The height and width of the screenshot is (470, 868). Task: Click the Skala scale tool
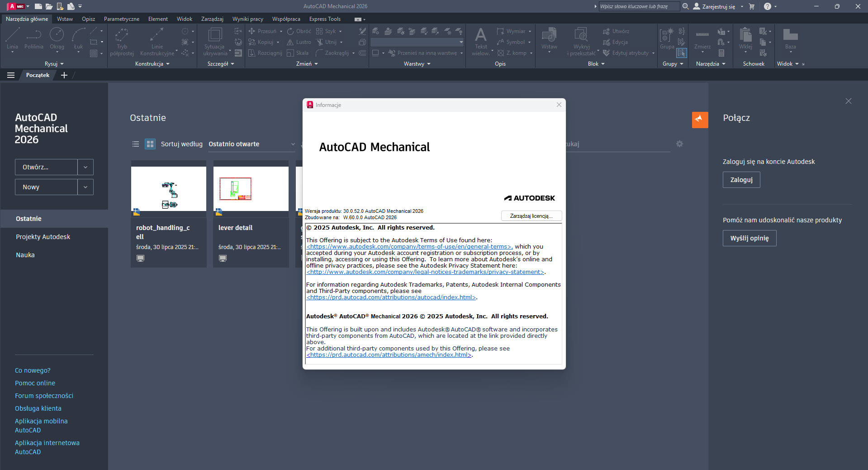pyautogui.click(x=298, y=53)
